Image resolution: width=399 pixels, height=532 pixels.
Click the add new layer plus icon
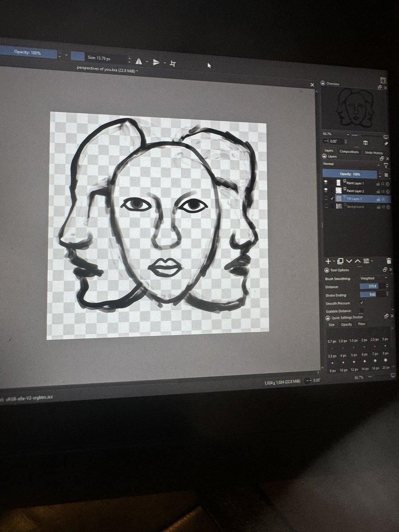(x=329, y=261)
